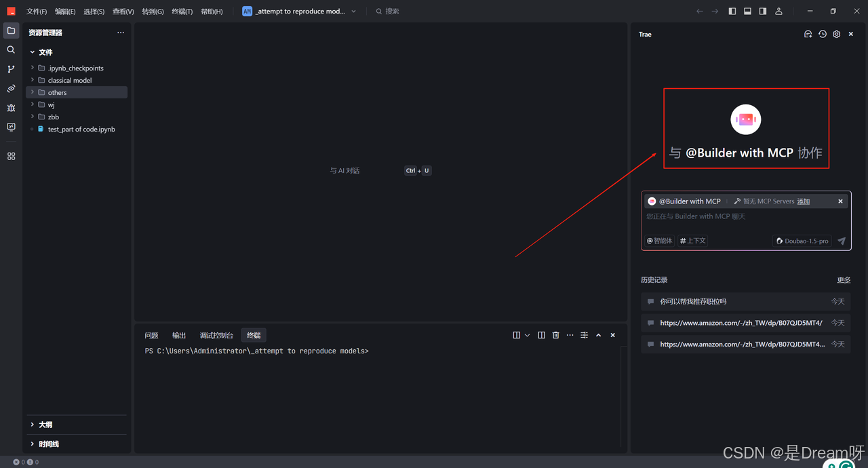The height and width of the screenshot is (468, 868).
Task: Close the terminal panel
Action: click(612, 335)
